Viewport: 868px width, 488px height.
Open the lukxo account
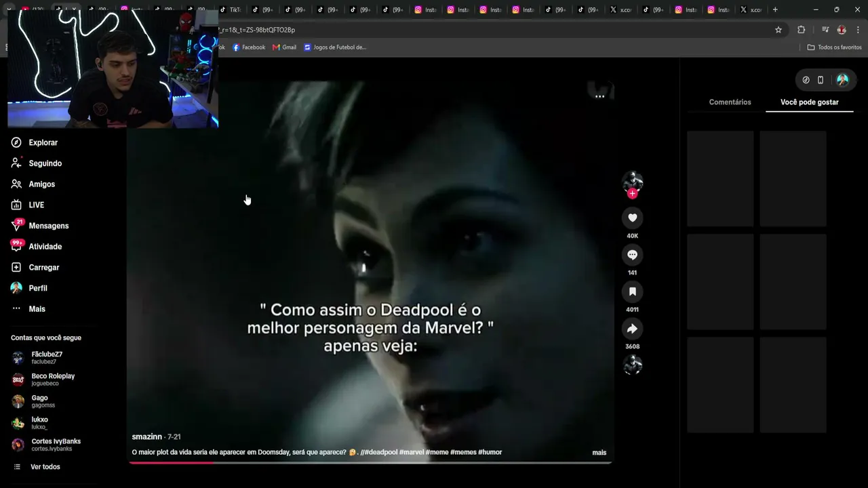[30, 423]
